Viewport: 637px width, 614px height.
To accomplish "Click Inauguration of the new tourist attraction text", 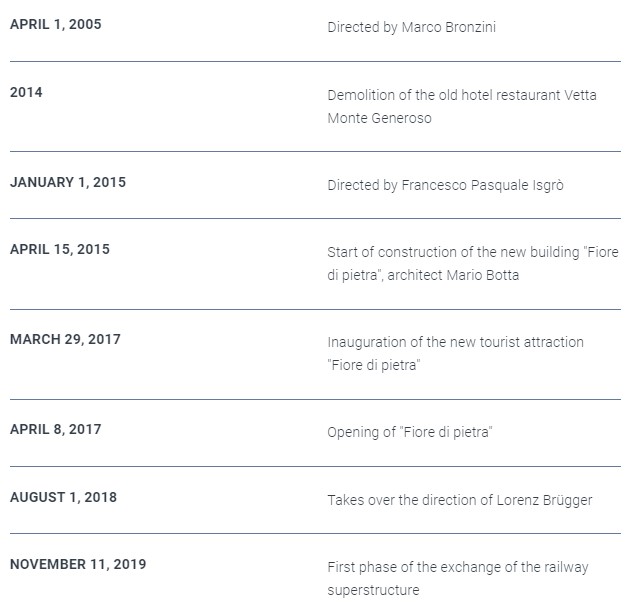I will pos(455,342).
